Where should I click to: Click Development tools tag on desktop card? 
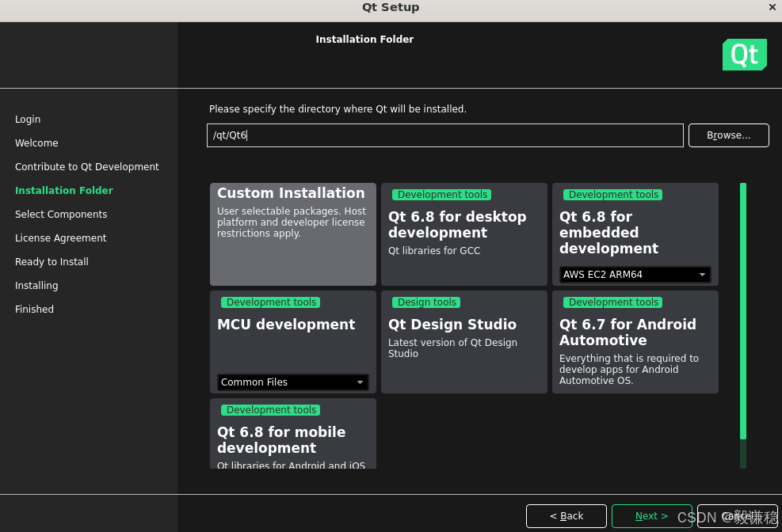tap(442, 195)
